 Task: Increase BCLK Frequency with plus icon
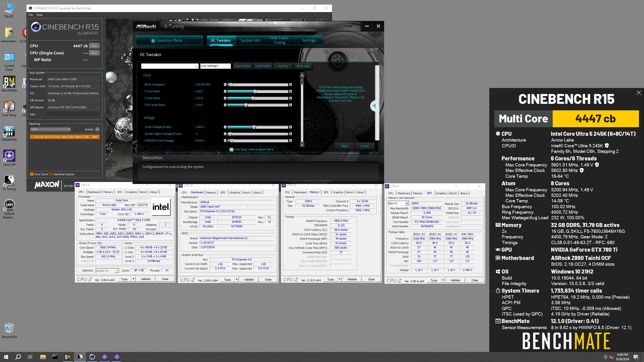click(291, 85)
